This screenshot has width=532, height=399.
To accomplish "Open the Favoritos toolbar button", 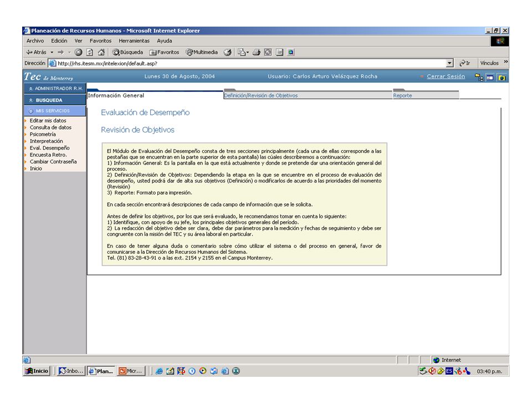I will pyautogui.click(x=164, y=52).
